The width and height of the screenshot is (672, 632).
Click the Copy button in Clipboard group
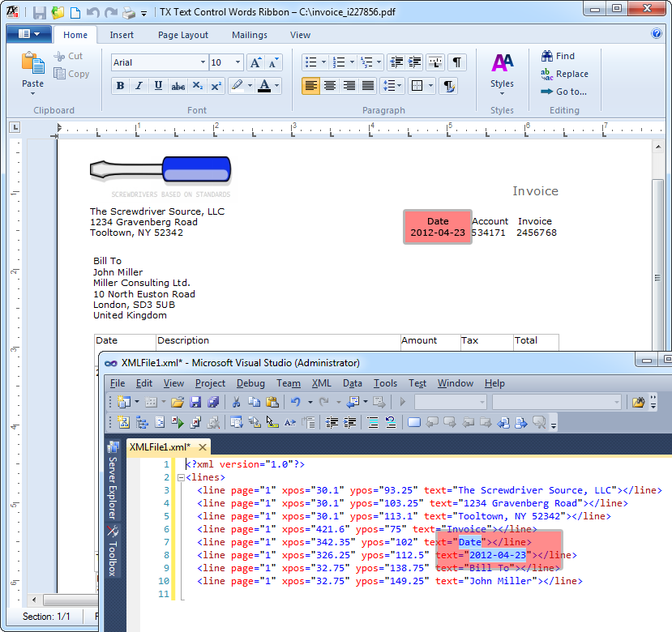coord(71,74)
